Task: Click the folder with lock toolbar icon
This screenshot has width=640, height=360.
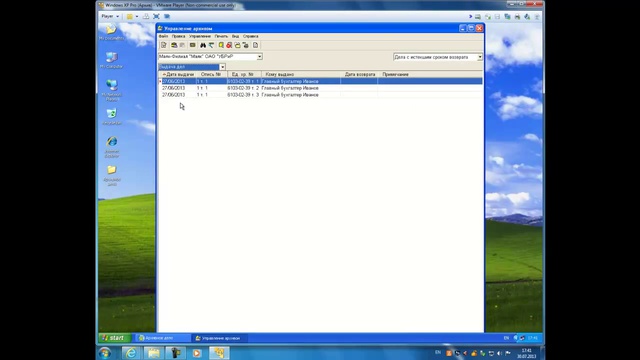Action: click(x=246, y=45)
